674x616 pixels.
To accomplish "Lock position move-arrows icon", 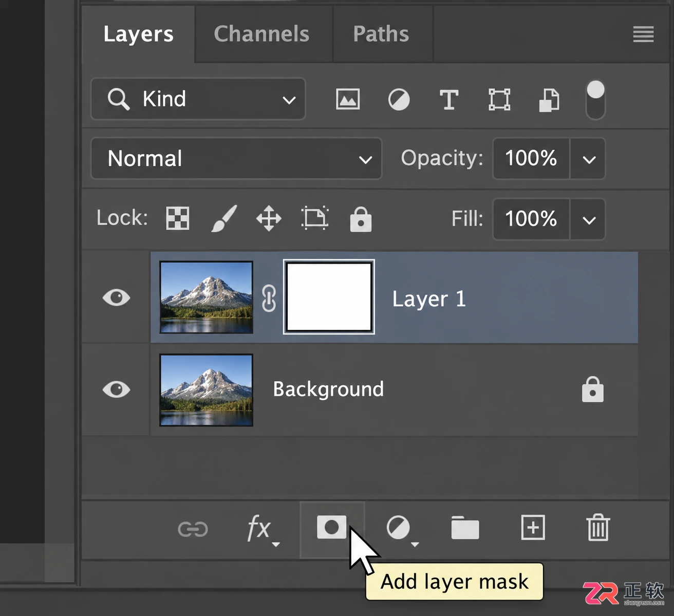I will 269,218.
